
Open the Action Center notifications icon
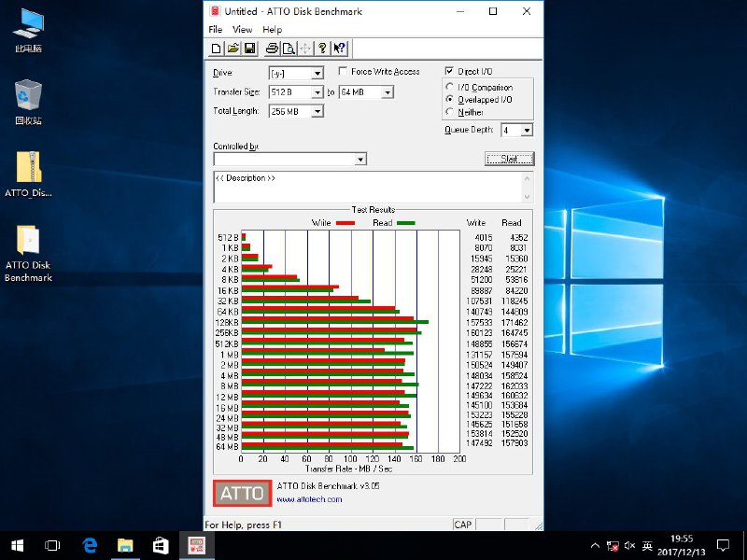(x=723, y=545)
